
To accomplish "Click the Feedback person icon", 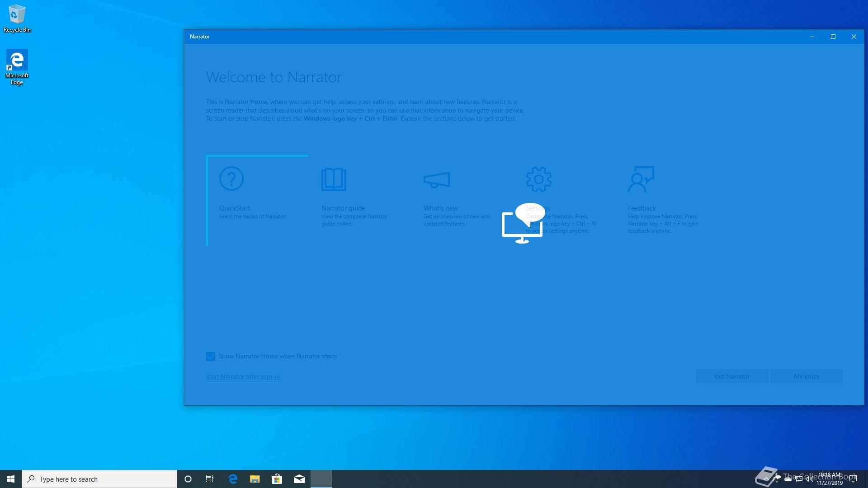I will pyautogui.click(x=641, y=179).
